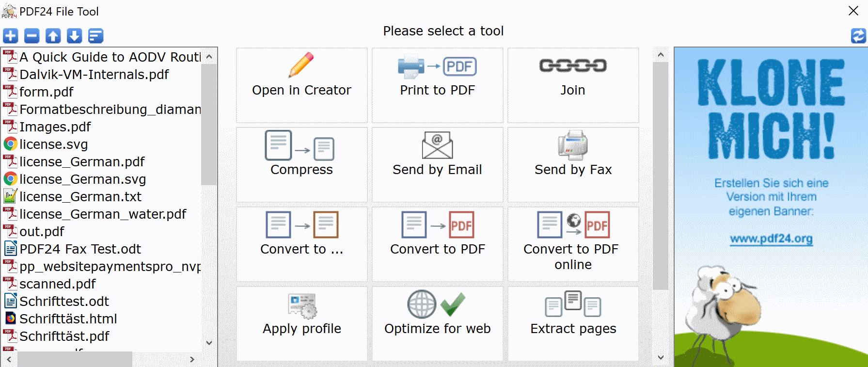Open in Creator tool tile
Image resolution: width=868 pixels, height=367 pixels.
tap(302, 85)
